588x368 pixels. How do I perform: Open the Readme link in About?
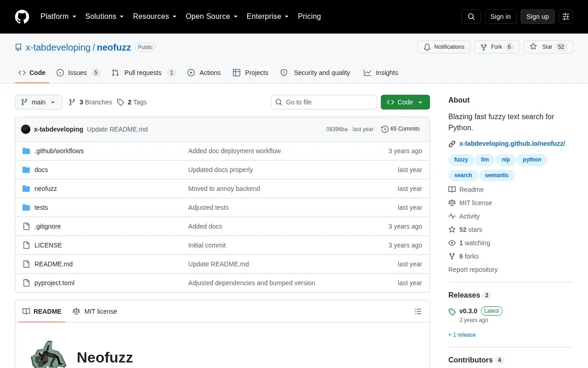click(466, 190)
